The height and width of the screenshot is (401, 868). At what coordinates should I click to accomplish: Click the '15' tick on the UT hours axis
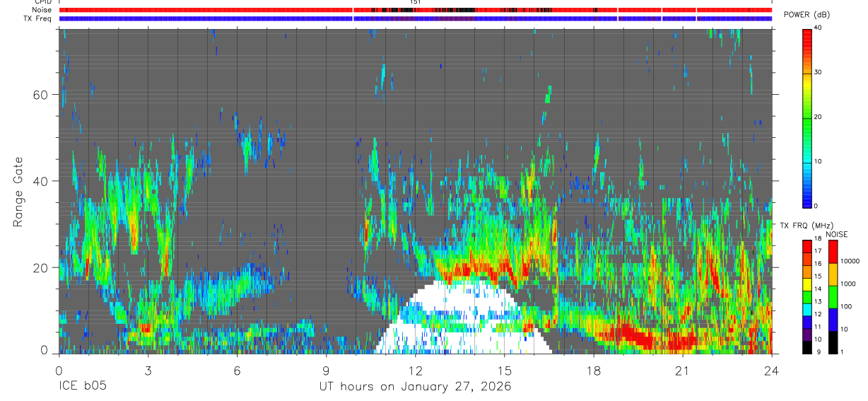(505, 370)
